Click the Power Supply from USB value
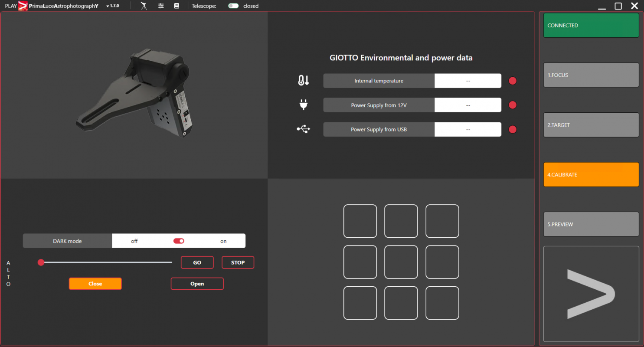 pyautogui.click(x=468, y=129)
